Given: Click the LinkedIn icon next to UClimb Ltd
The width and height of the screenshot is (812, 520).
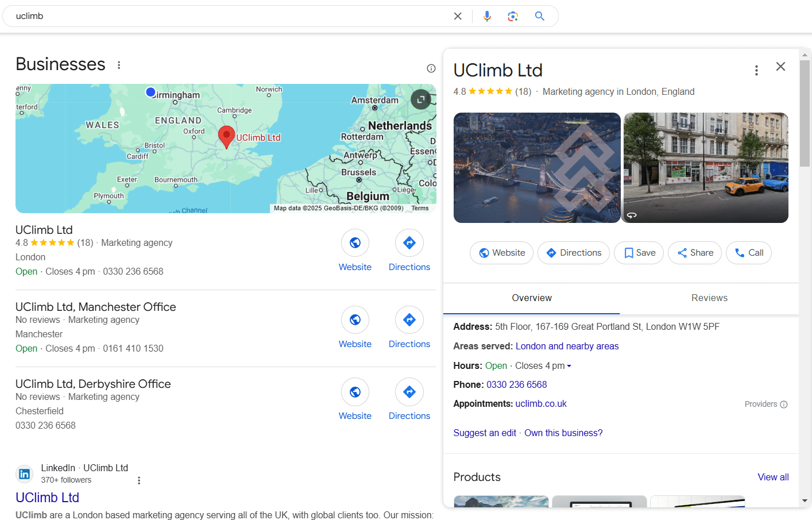Looking at the screenshot, I should click(x=24, y=473).
